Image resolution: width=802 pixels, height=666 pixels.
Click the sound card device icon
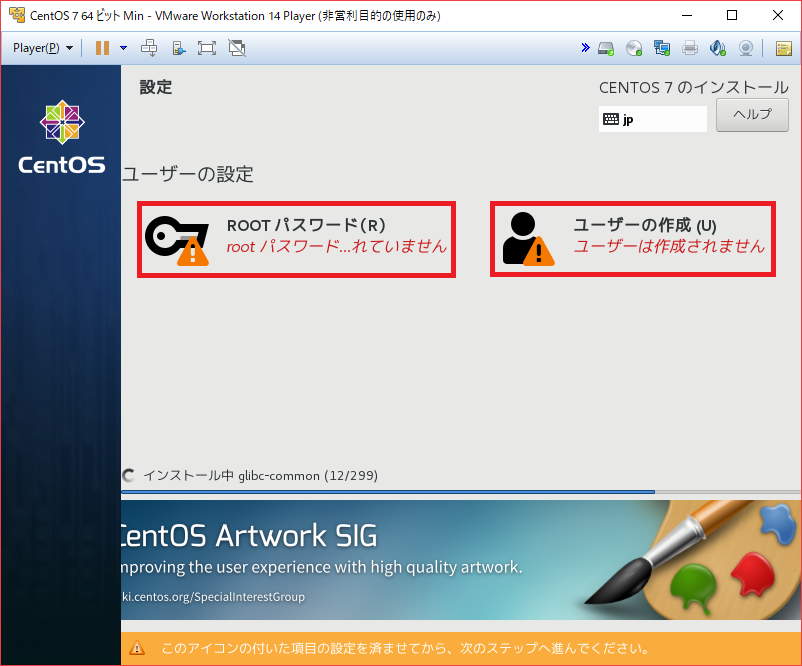click(x=718, y=49)
